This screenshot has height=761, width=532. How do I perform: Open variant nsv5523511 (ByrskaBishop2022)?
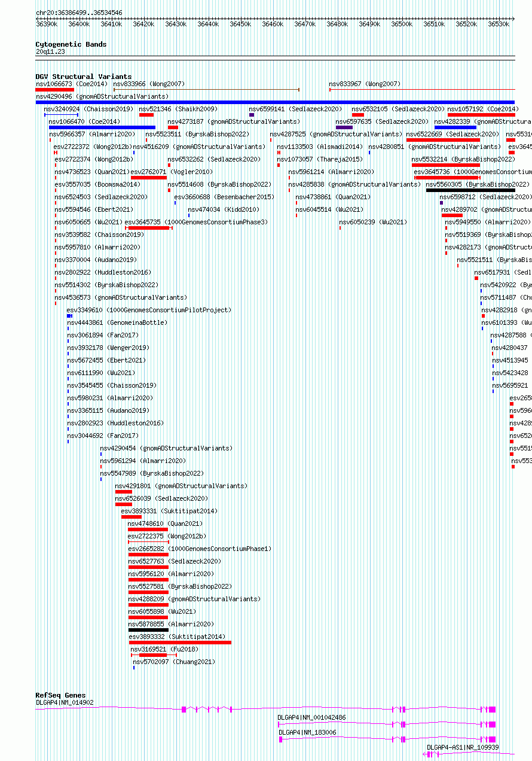(197, 135)
